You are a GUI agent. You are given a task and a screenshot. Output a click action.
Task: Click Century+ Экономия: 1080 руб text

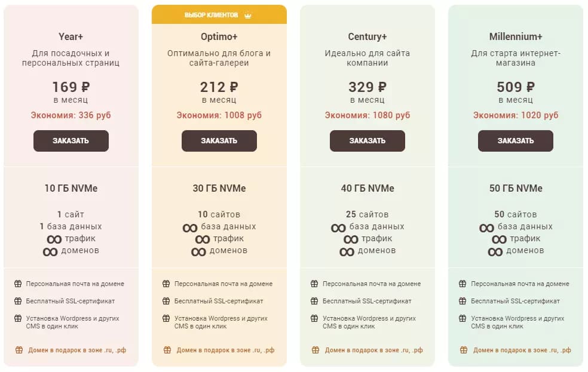(x=367, y=115)
